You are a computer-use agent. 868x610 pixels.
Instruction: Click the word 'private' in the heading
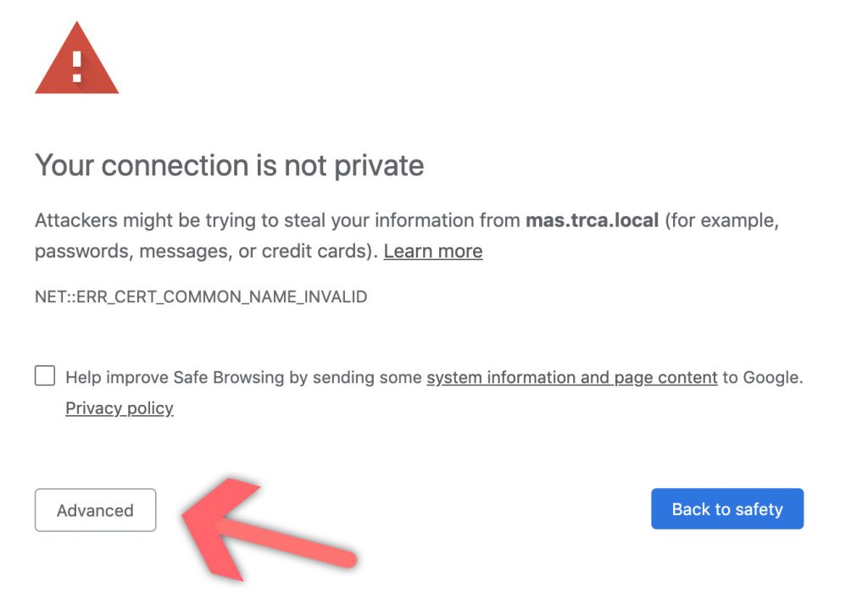[x=379, y=165]
